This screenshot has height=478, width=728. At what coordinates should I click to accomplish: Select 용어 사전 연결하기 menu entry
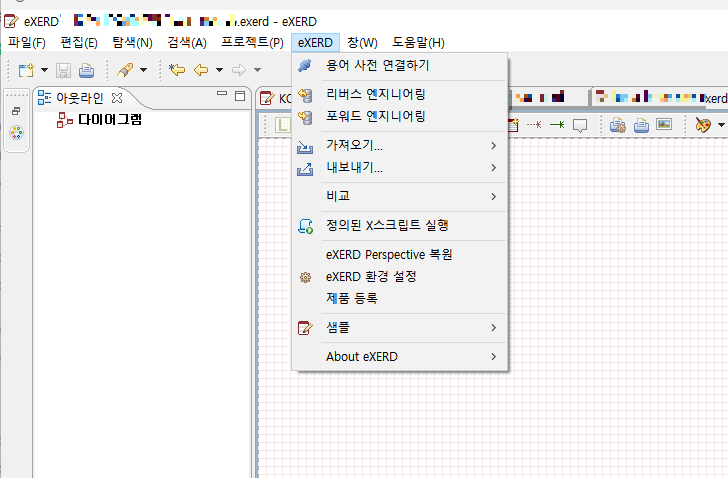click(x=400, y=65)
